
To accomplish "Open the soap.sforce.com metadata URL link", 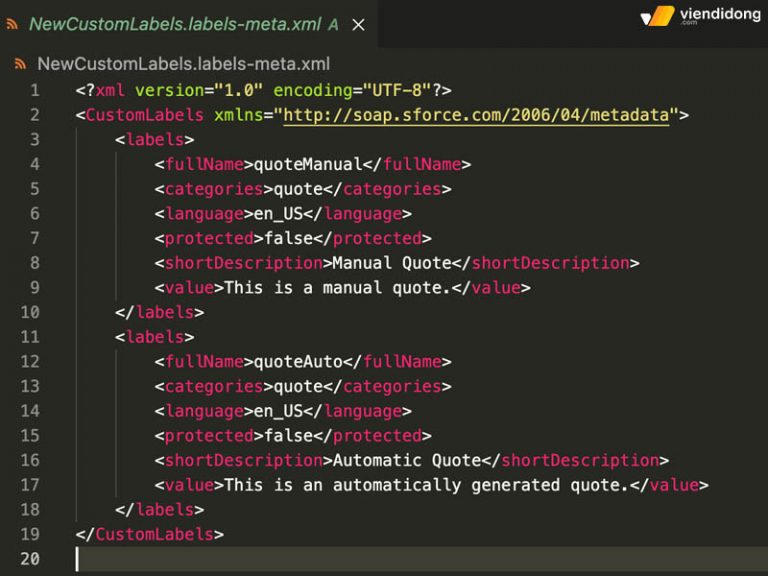I will tap(476, 115).
